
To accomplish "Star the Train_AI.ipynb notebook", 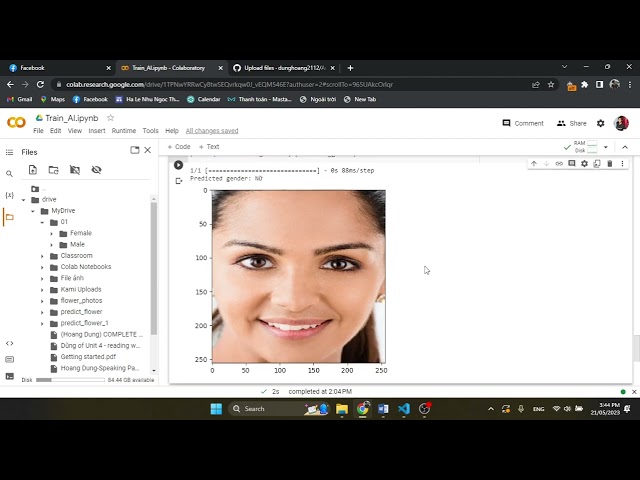I will point(110,118).
